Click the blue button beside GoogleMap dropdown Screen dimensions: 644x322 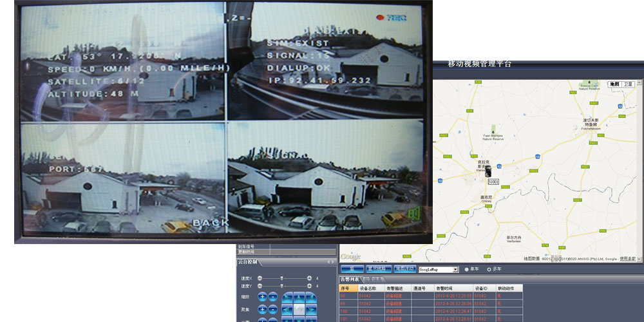click(x=405, y=269)
